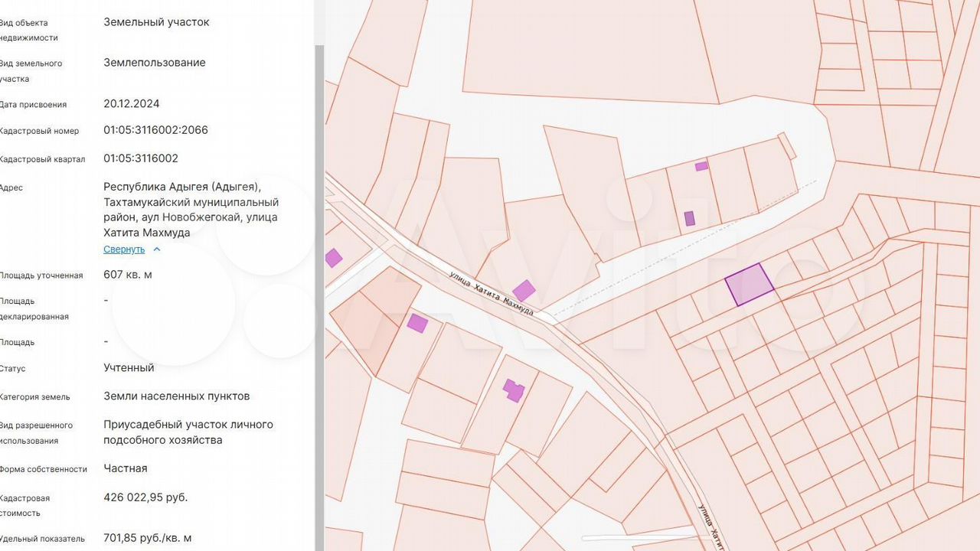Image resolution: width=980 pixels, height=551 pixels.
Task: Click the label Категория земель
Action: (34, 397)
